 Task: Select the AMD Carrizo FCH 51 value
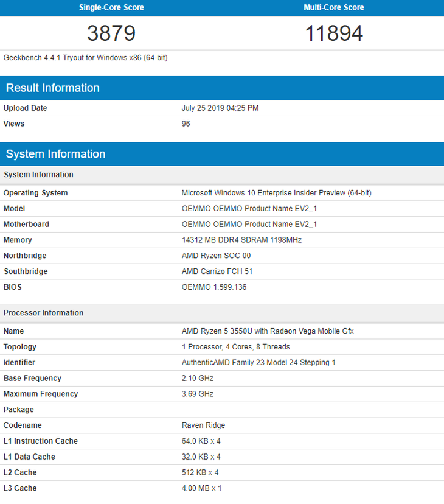point(217,271)
